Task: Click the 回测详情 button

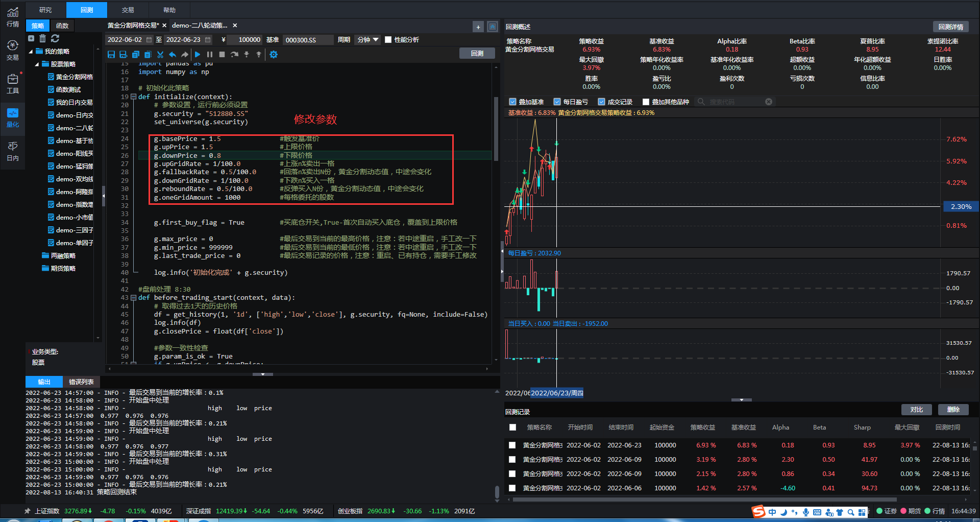Action: (950, 27)
